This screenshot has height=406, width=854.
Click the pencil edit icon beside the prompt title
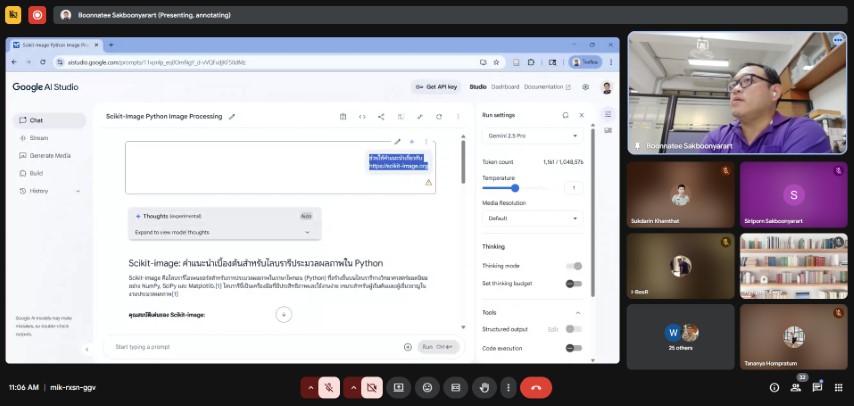(x=232, y=116)
